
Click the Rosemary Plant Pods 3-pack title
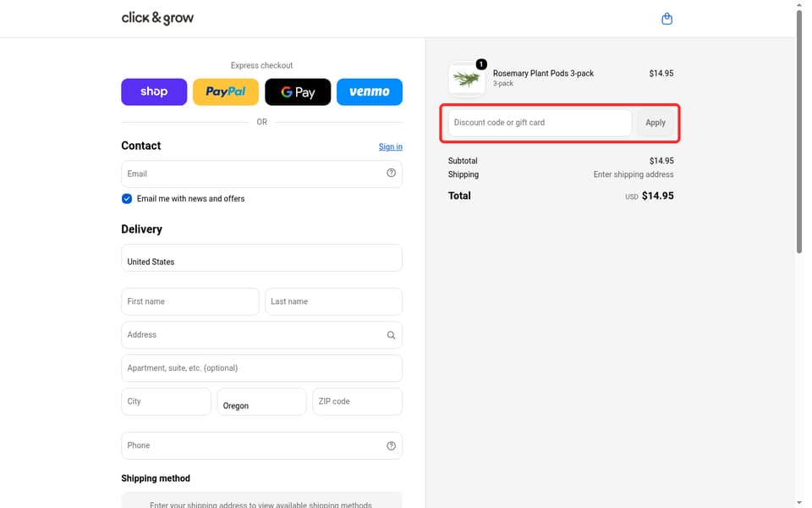[543, 74]
